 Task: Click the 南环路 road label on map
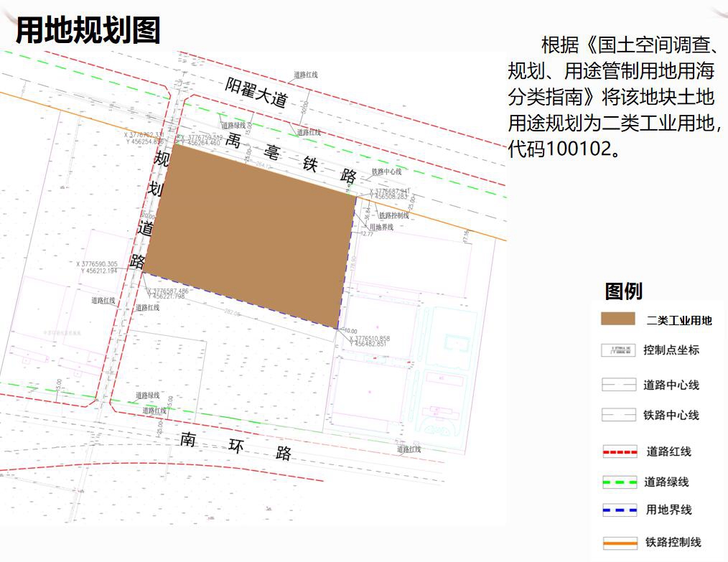[x=235, y=446]
